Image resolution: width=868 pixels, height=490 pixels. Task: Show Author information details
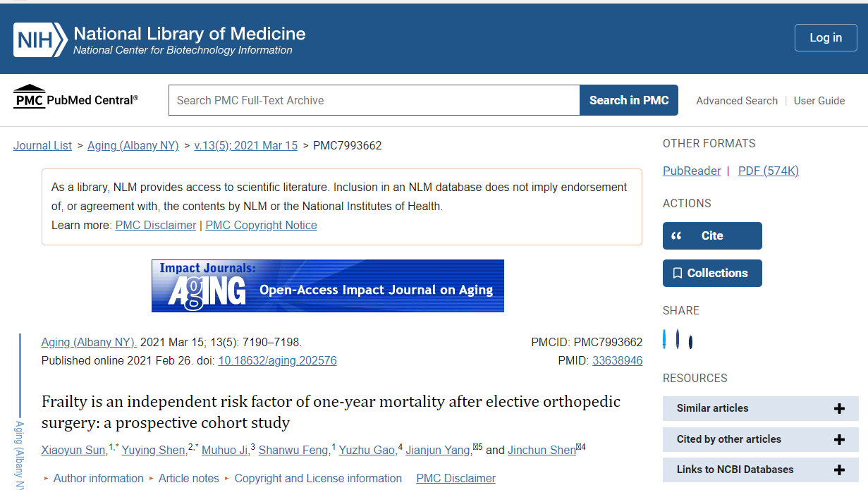[98, 478]
